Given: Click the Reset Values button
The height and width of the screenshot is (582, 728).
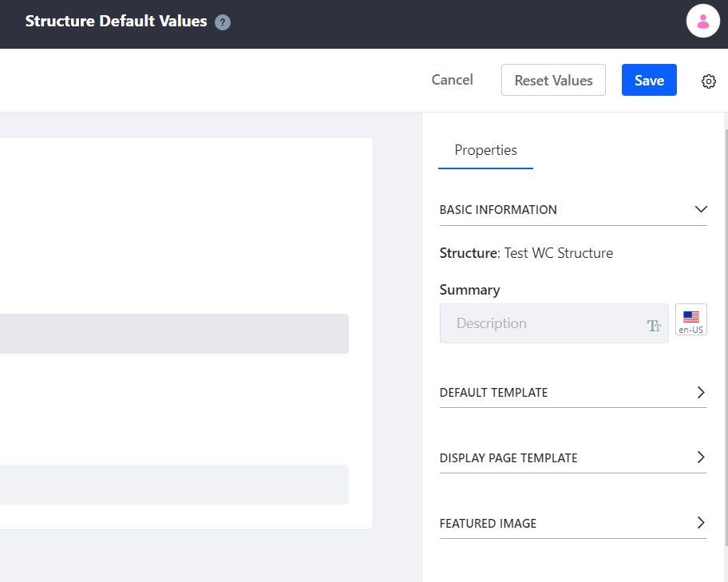Looking at the screenshot, I should [x=553, y=80].
